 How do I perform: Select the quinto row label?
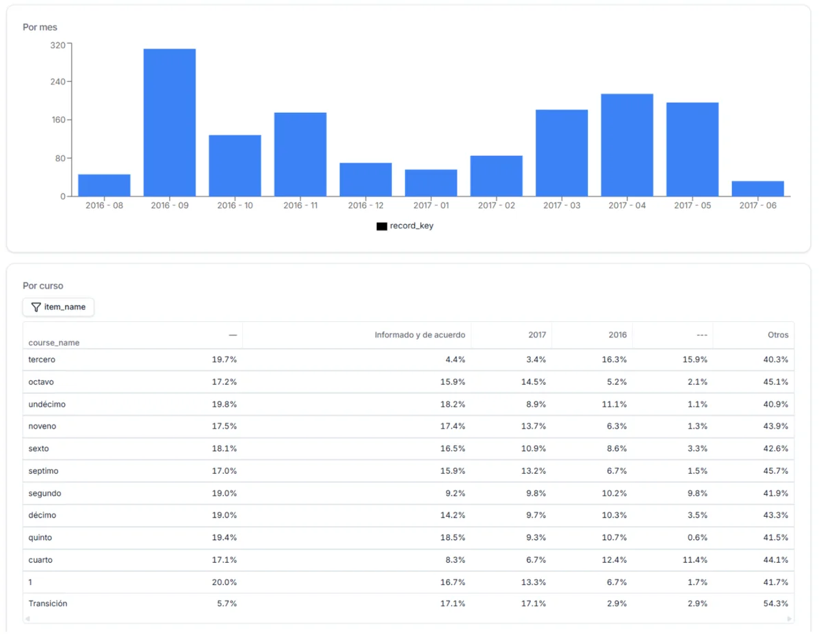click(x=40, y=537)
